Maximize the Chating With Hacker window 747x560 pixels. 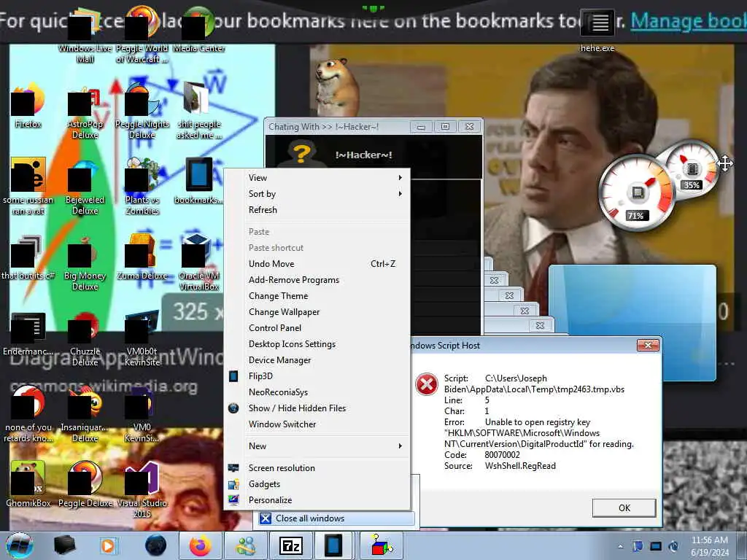(445, 127)
